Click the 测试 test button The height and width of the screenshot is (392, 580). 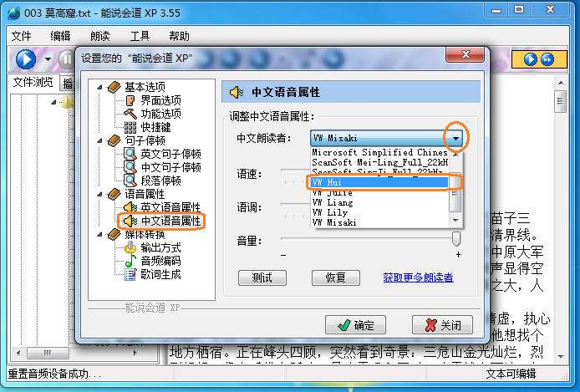click(x=262, y=277)
